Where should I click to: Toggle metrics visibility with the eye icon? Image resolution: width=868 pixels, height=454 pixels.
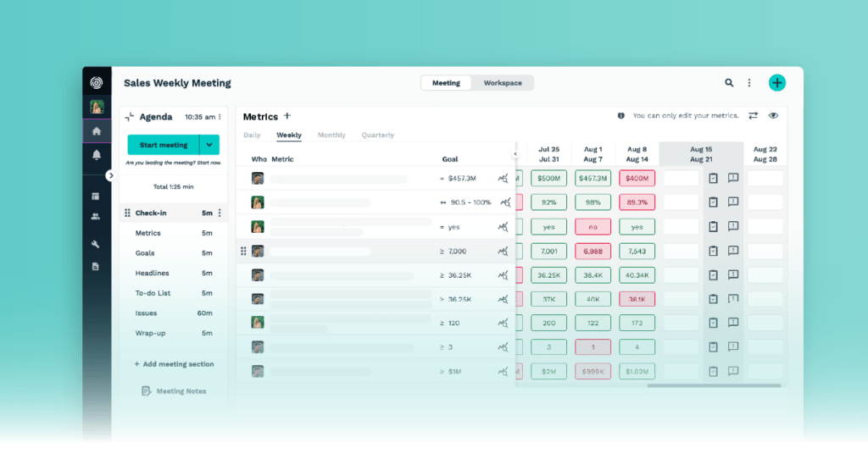773,116
